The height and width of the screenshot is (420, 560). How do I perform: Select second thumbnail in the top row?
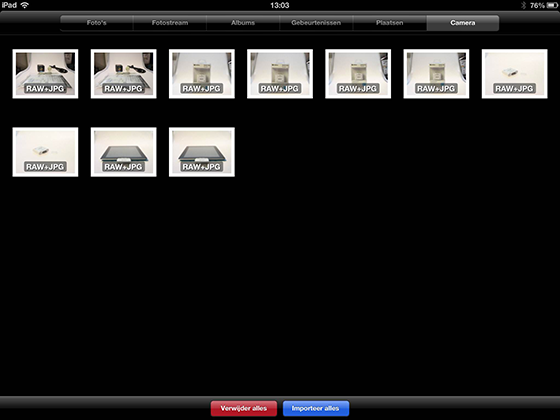[124, 74]
